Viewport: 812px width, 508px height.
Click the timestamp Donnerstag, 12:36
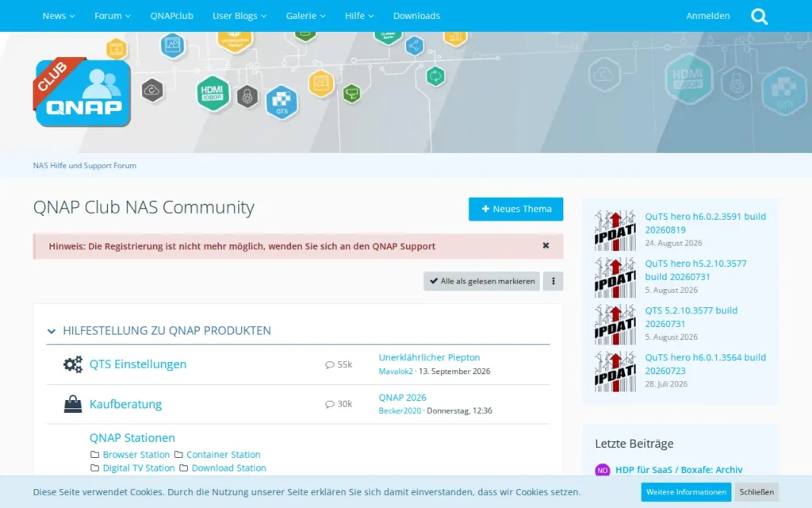tap(459, 410)
